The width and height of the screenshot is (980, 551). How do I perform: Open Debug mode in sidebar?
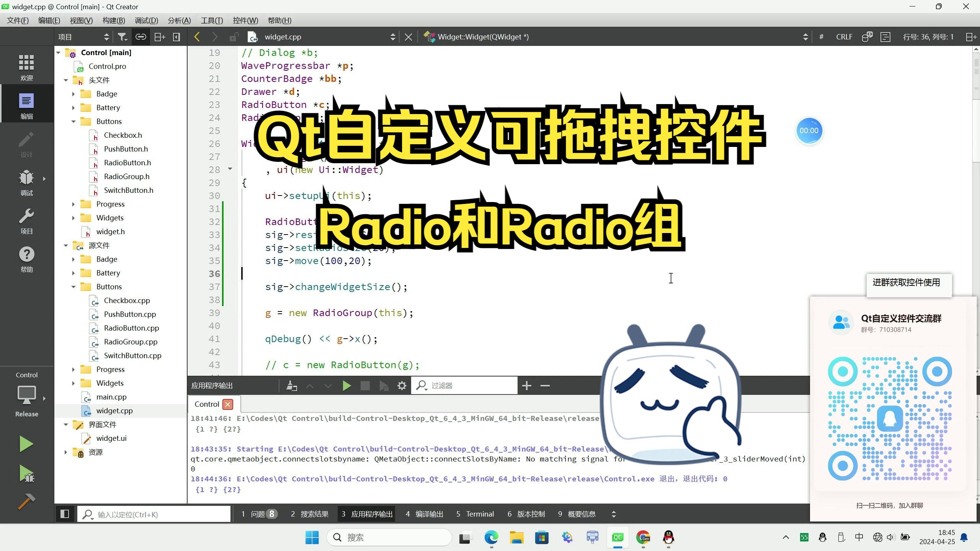[x=26, y=182]
